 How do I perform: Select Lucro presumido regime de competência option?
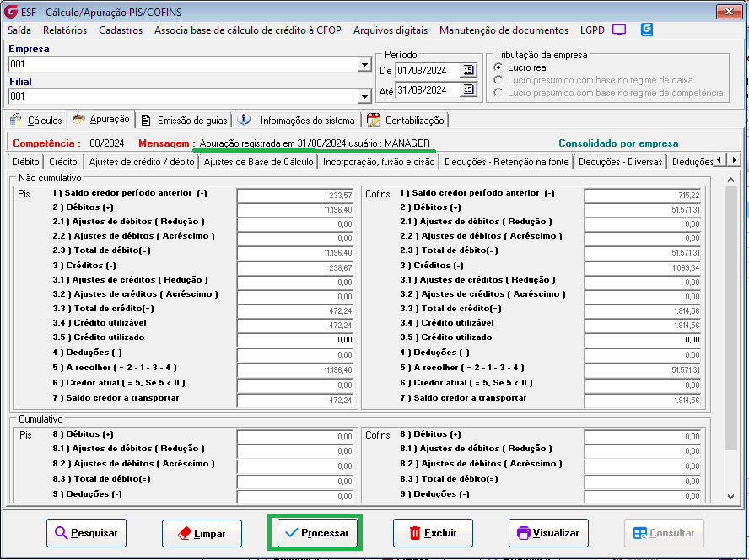[x=498, y=93]
